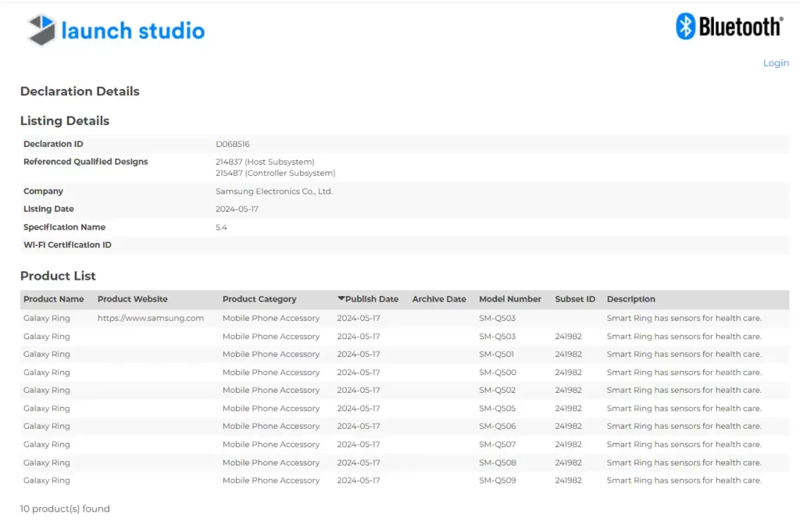Click the Description column header
This screenshot has width=800, height=532.
point(631,299)
